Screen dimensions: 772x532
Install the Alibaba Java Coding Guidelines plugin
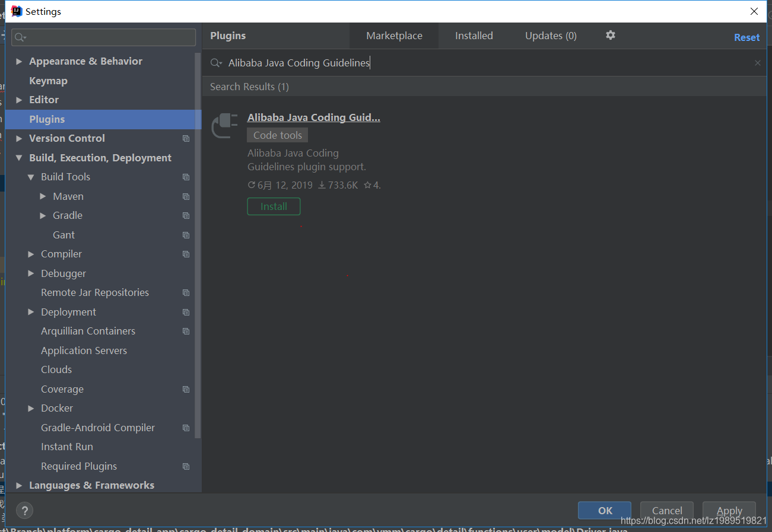(274, 206)
